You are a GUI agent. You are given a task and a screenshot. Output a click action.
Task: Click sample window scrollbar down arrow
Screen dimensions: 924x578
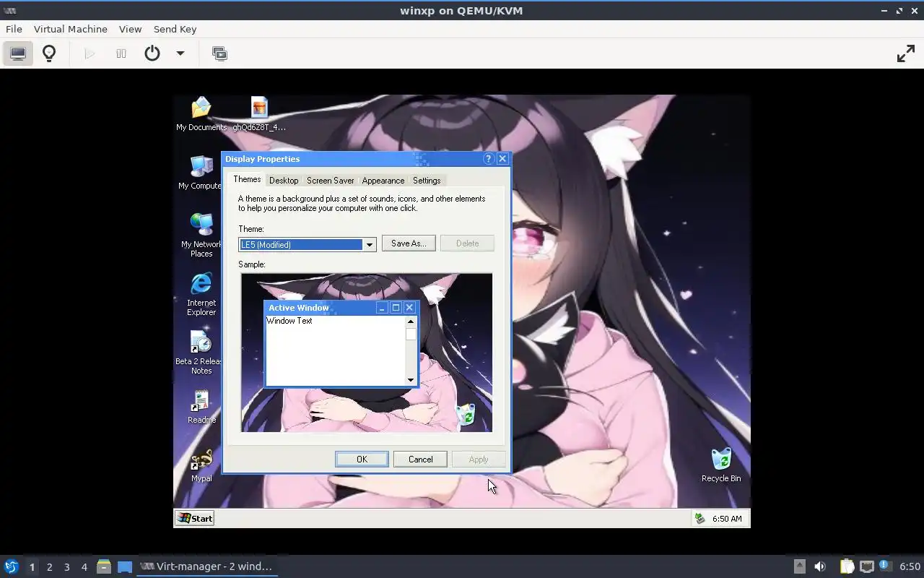click(411, 380)
